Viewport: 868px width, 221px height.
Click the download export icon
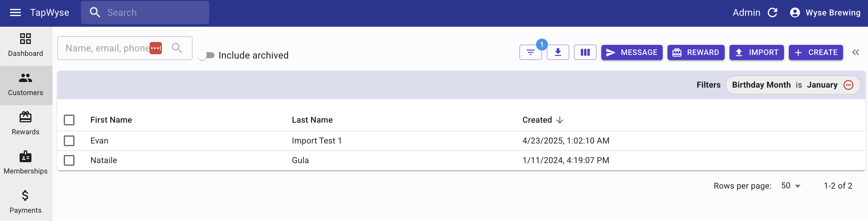pyautogui.click(x=558, y=53)
